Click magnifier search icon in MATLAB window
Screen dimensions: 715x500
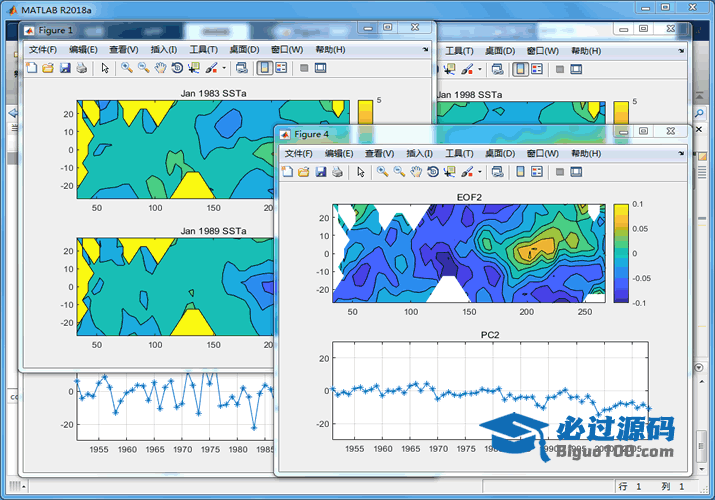pyautogui.click(x=699, y=113)
